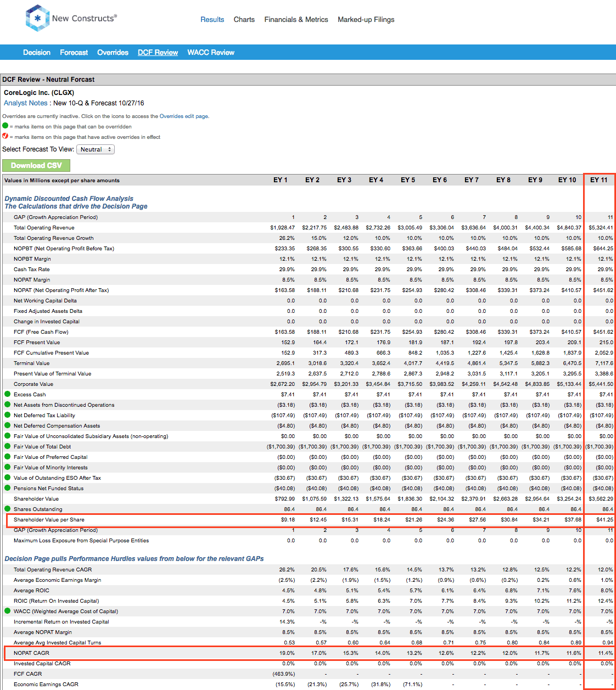
Task: Click override dot for Fair Value of Minority Interests
Action: pos(7,467)
